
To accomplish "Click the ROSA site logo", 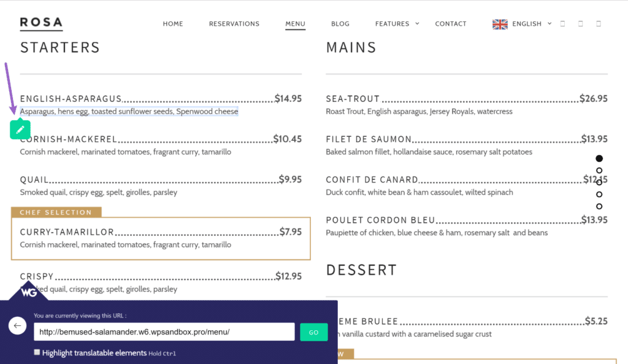I will tap(41, 23).
